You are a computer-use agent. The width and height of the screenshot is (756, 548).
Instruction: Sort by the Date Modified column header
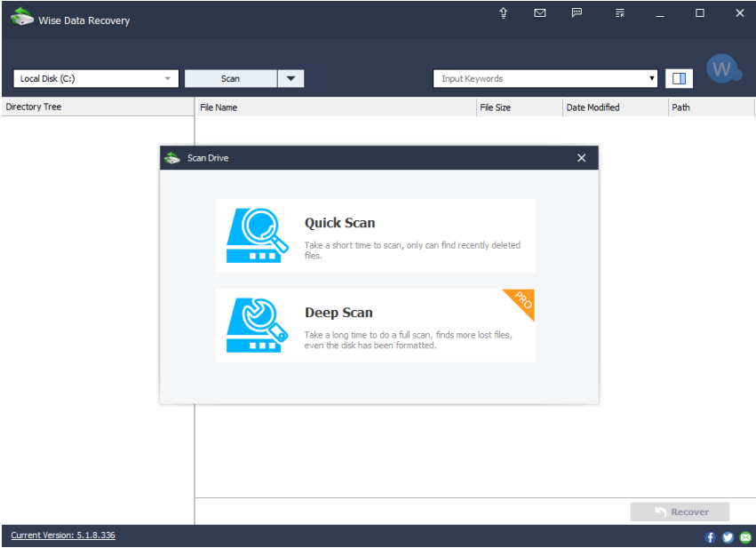(614, 107)
